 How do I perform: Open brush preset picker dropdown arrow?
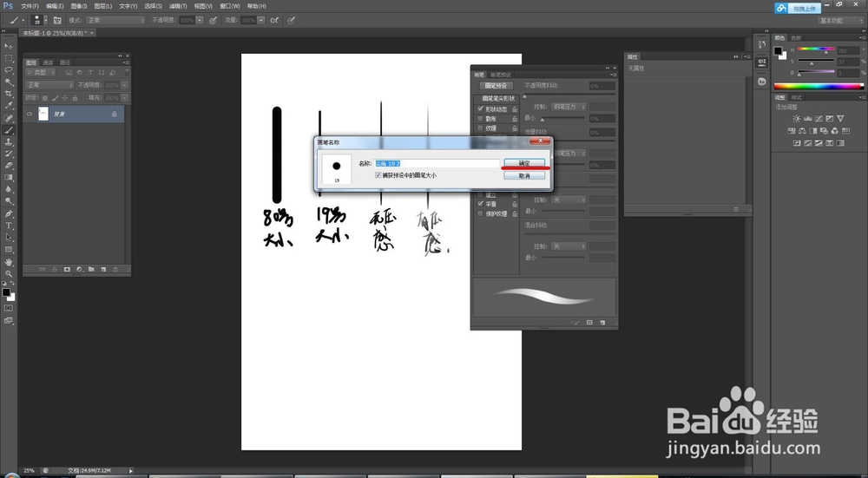45,21
